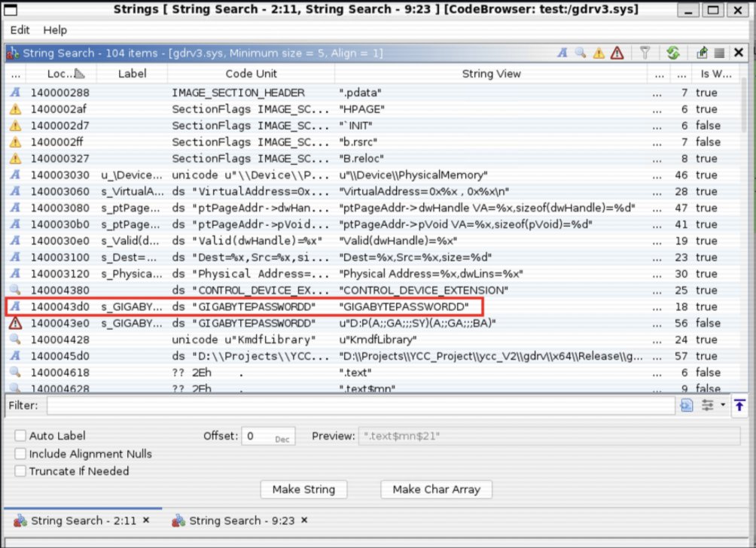This screenshot has width=756, height=548.
Task: Click the A icon of row 140000288
Action: tap(15, 92)
